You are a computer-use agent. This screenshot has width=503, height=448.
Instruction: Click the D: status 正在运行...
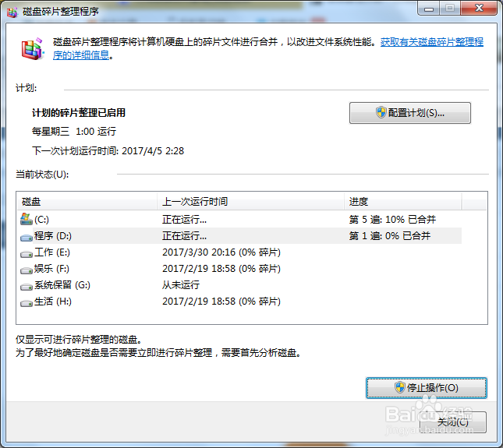[x=185, y=236]
